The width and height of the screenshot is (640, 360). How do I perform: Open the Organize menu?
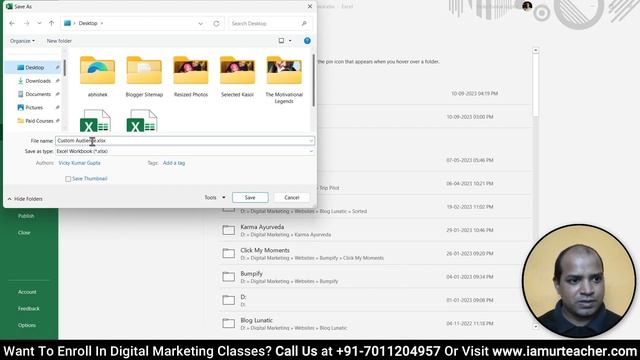pos(22,41)
